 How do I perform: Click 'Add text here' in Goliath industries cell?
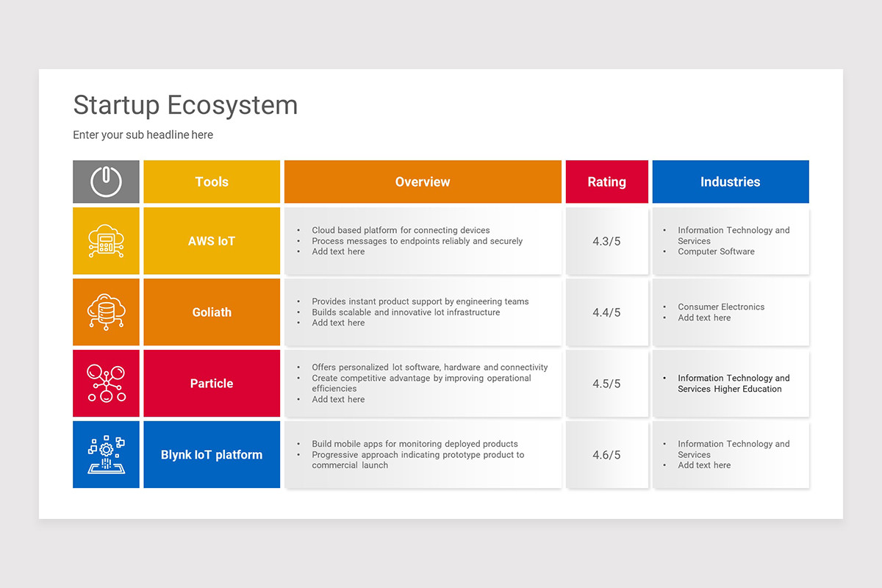(x=704, y=318)
